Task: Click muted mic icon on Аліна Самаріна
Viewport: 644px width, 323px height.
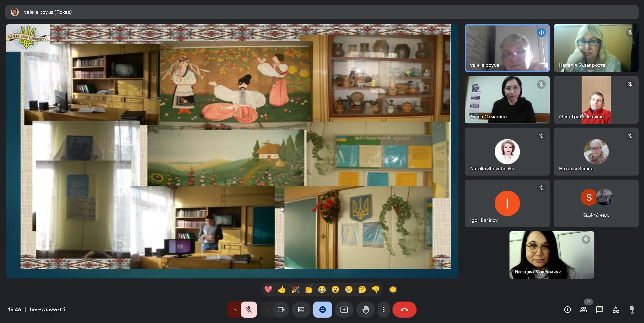Action: pos(541,84)
